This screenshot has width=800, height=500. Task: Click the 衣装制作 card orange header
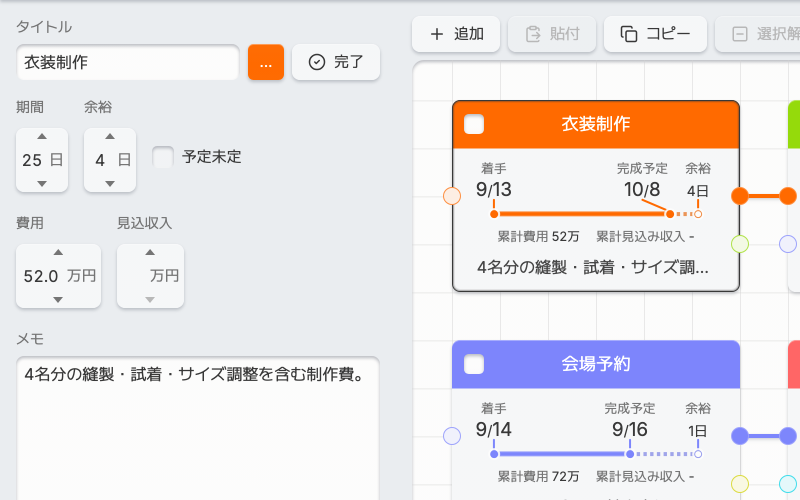pyautogui.click(x=596, y=124)
